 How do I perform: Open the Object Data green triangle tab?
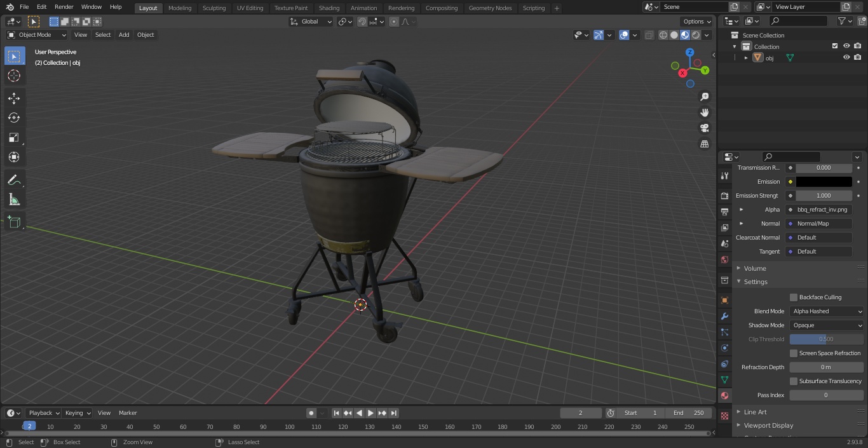(x=724, y=379)
